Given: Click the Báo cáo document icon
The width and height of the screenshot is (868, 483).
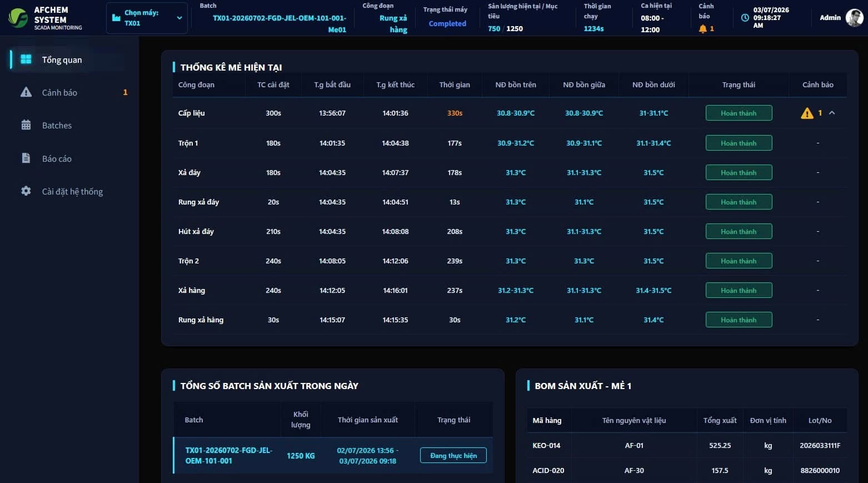Looking at the screenshot, I should (x=26, y=158).
